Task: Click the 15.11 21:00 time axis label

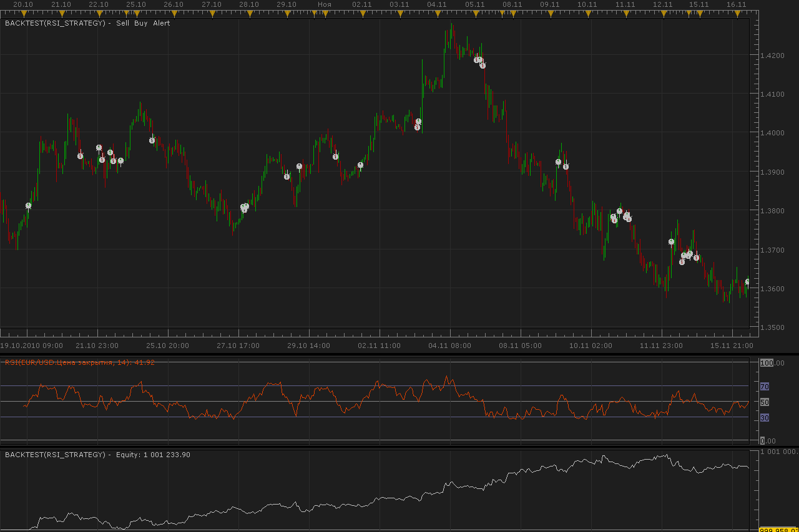Action: (732, 345)
